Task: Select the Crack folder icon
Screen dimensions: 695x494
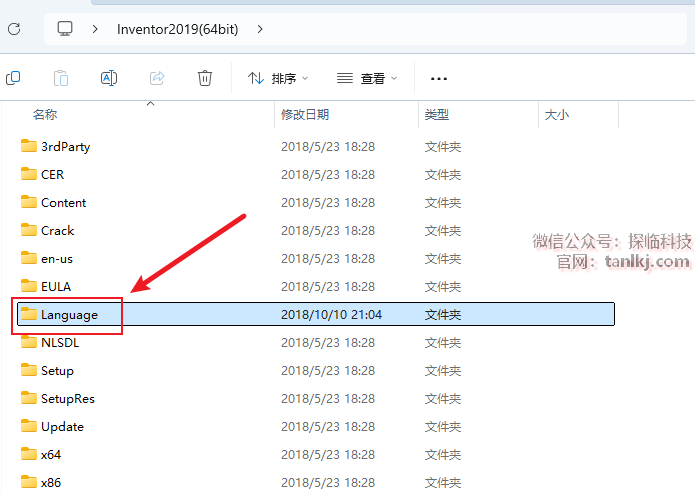Action: click(29, 229)
